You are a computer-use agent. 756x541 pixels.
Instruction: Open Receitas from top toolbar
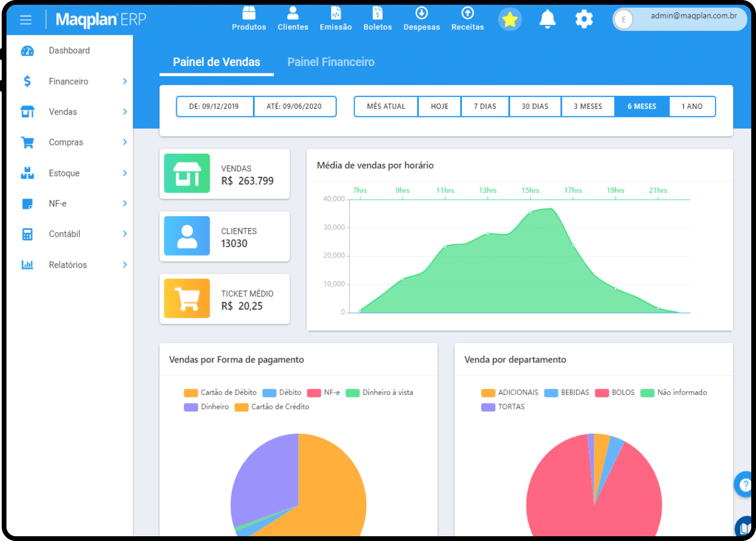point(468,18)
